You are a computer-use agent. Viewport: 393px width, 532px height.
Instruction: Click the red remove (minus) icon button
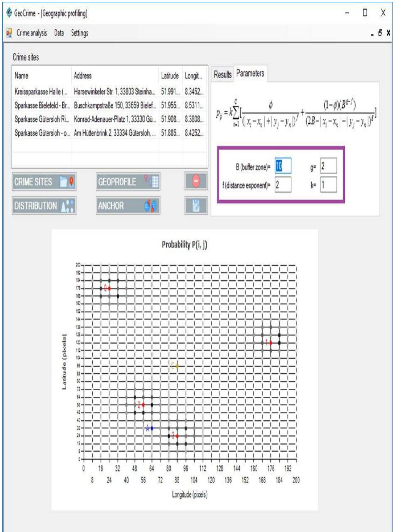[196, 181]
